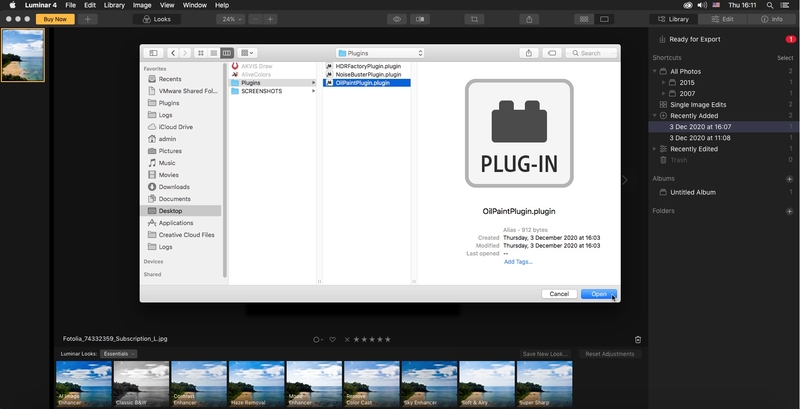The image size is (800, 409).
Task: Collapse the All Photos tree
Action: tap(655, 71)
